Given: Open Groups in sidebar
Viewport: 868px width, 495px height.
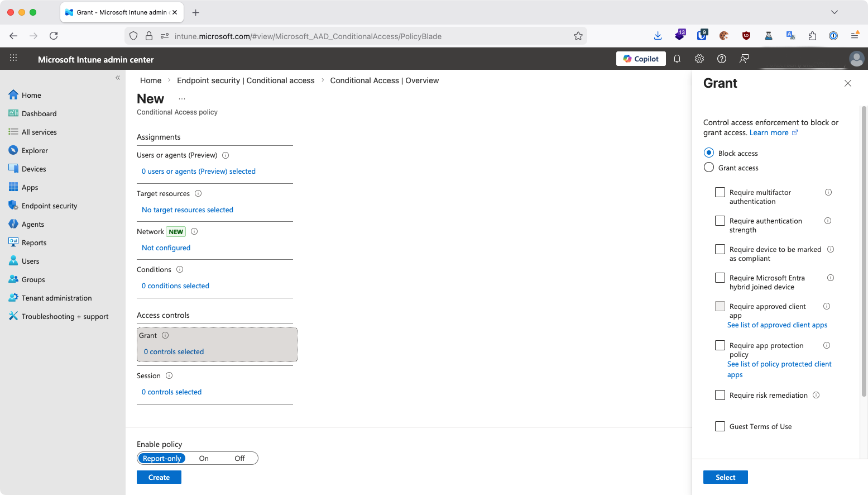Looking at the screenshot, I should click(x=33, y=279).
